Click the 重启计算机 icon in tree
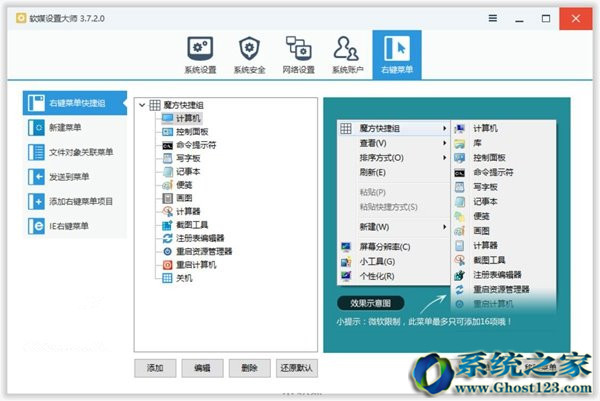Image resolution: width=600 pixels, height=401 pixels. (167, 265)
